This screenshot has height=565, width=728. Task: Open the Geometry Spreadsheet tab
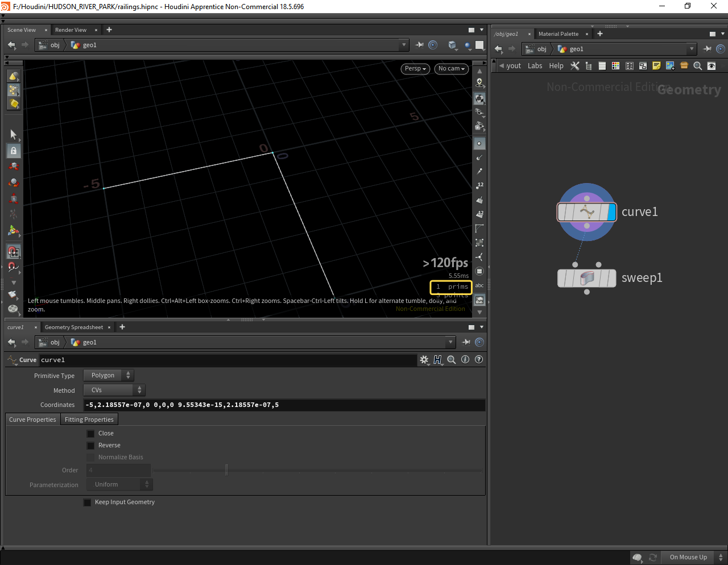click(74, 327)
